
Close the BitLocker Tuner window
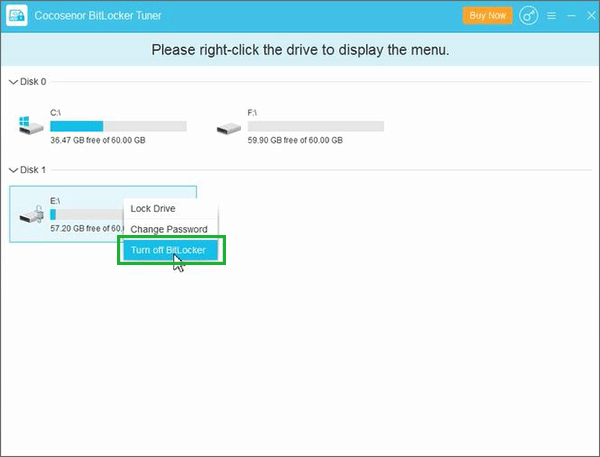[591, 15]
